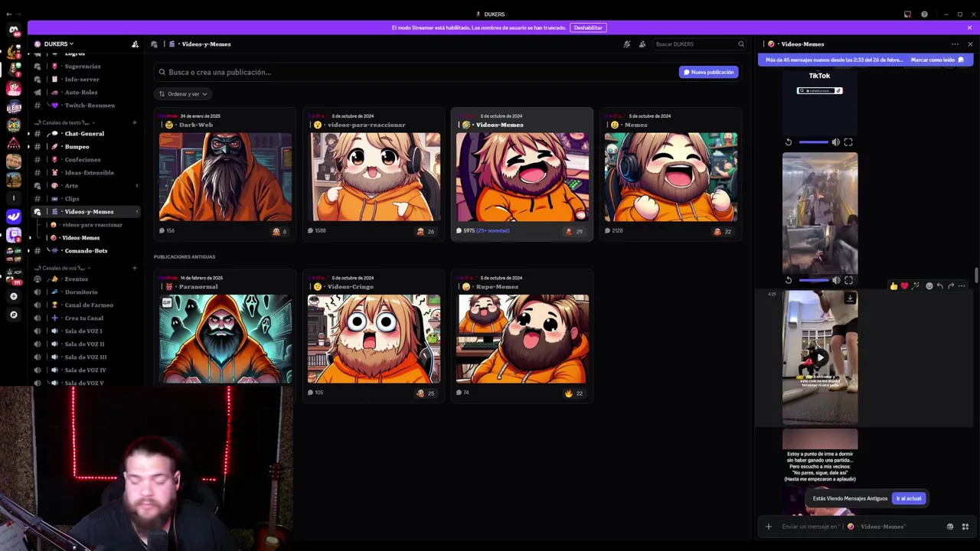Open the videos-para-reaccionar thread in sidebar
This screenshot has height=551, width=980.
(92, 225)
